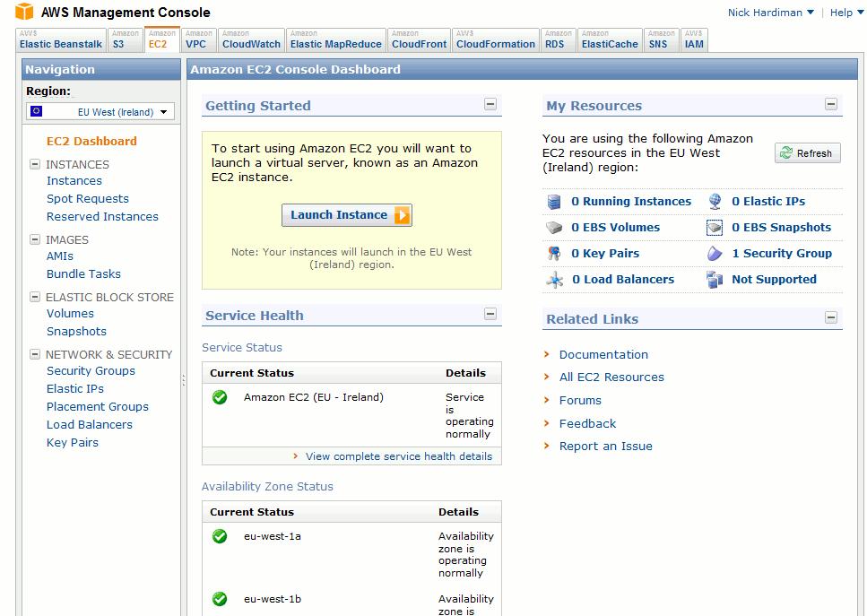Open the Nick Hardiman account menu
Image resolution: width=867 pixels, height=616 pixels.
click(770, 13)
